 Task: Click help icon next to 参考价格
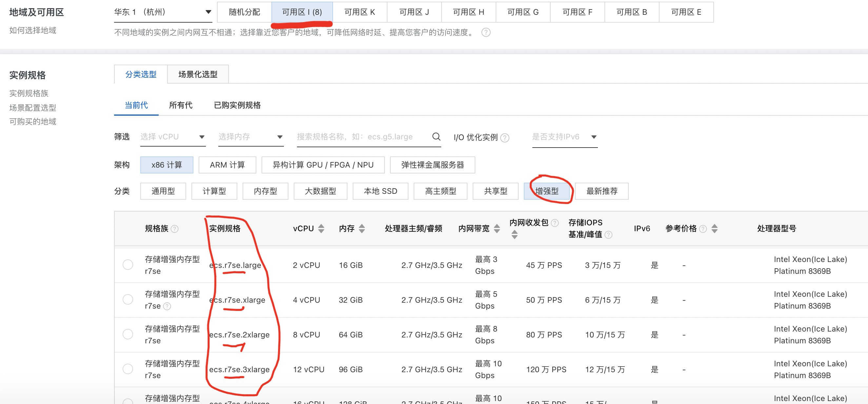(703, 229)
